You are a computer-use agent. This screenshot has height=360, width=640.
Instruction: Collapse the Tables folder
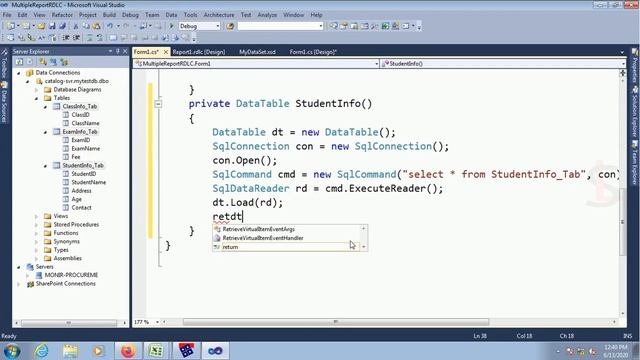[x=36, y=98]
